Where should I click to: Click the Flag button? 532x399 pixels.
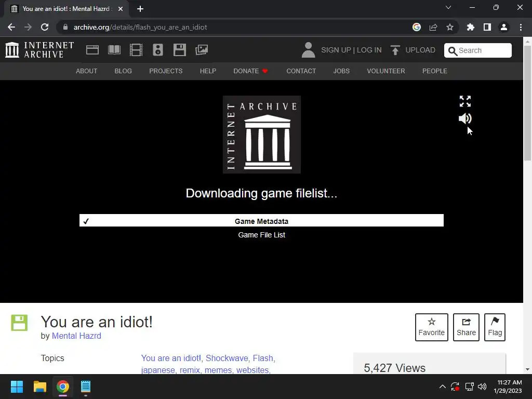coord(495,327)
